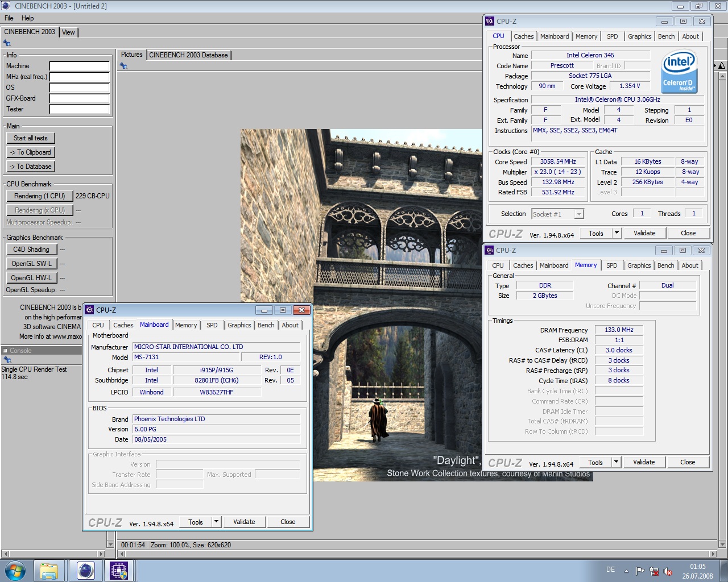
Task: Select the Pictures tab
Action: point(132,55)
